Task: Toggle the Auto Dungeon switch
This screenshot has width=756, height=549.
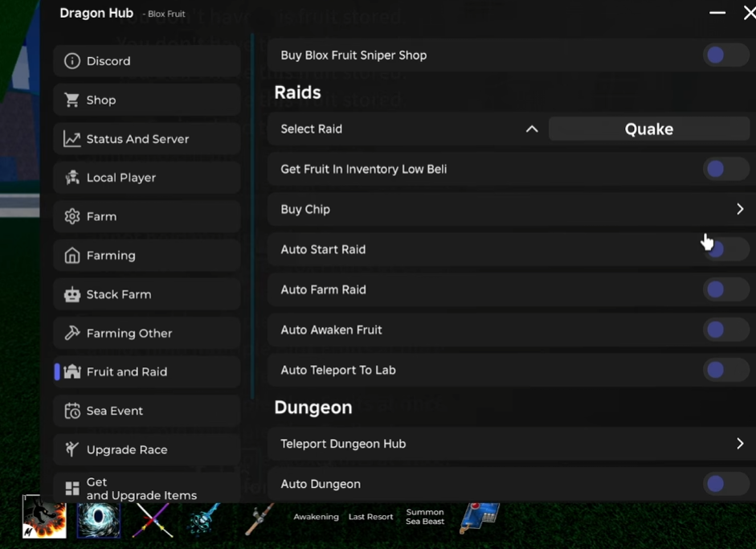Action: tap(725, 484)
